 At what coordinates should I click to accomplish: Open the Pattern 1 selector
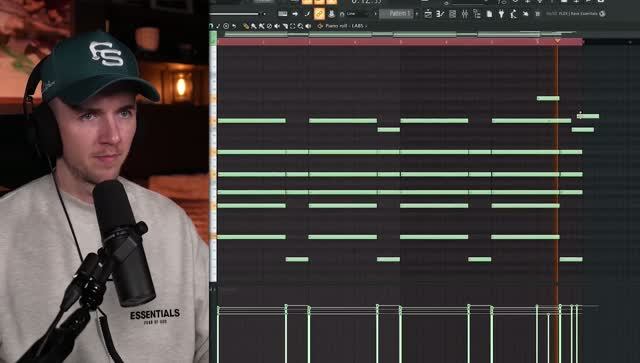[x=396, y=13]
